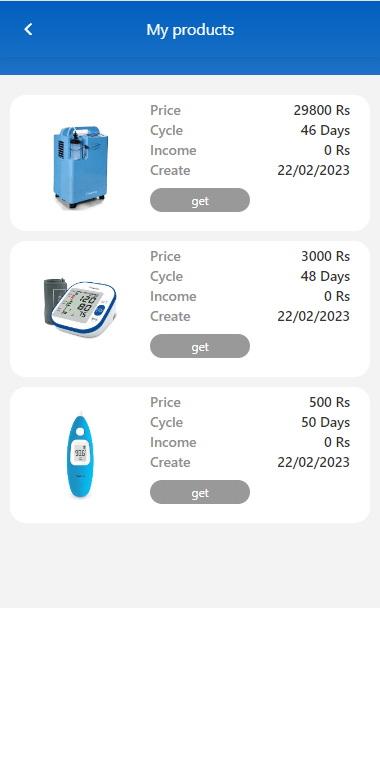Viewport: 380px width, 775px height.
Task: Click get button for 500 Rs product
Action: click(x=200, y=492)
